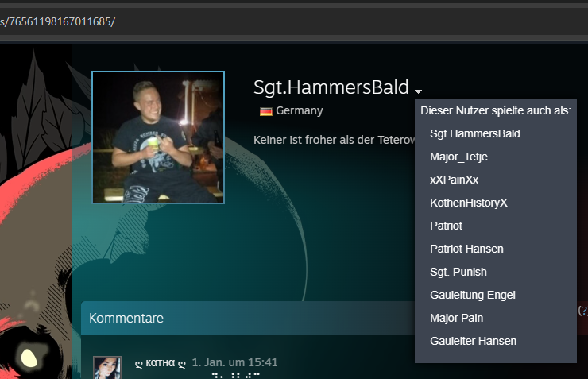Click the German flag icon
Image resolution: width=588 pixels, height=379 pixels.
pos(266,111)
